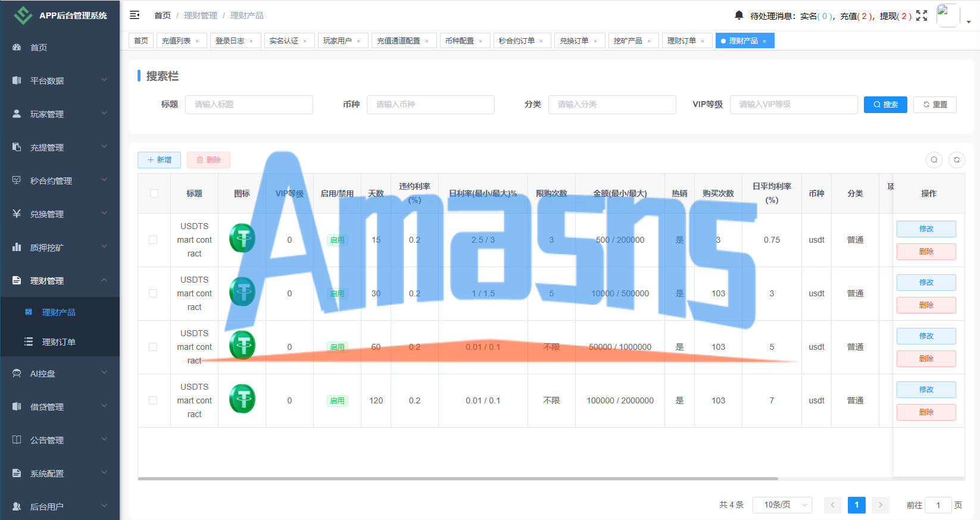Tick the select-all checkbox in table header
Screen dimensions: 980x520
click(x=154, y=193)
